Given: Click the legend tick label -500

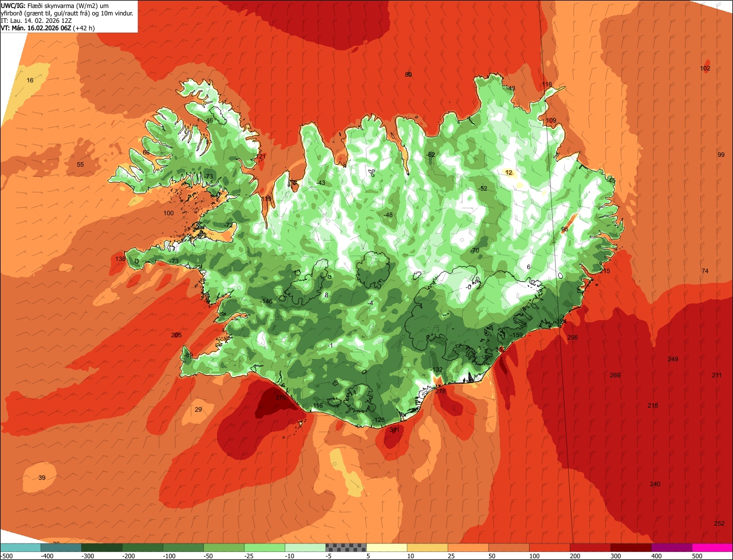Looking at the screenshot, I should (x=7, y=556).
